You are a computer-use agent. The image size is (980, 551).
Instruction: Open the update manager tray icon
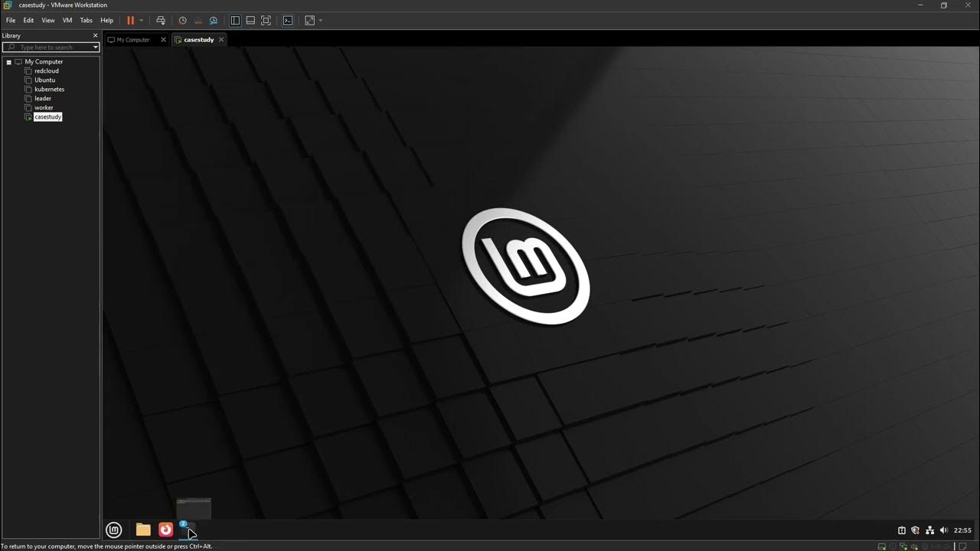(901, 530)
